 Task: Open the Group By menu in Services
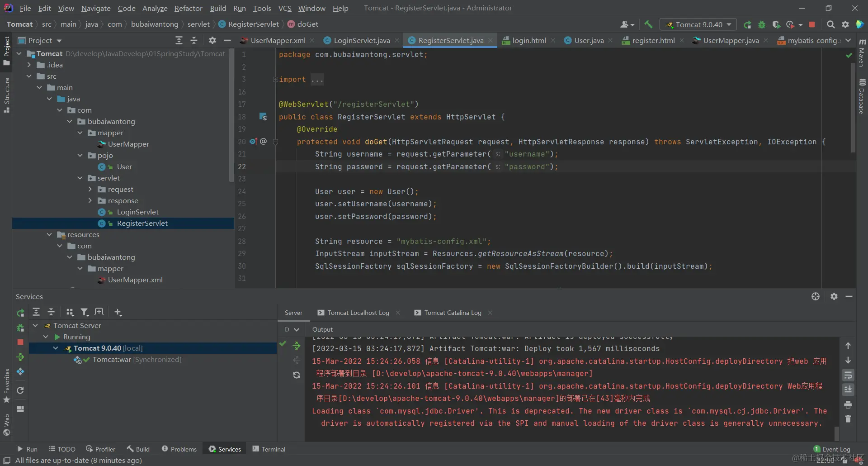70,312
